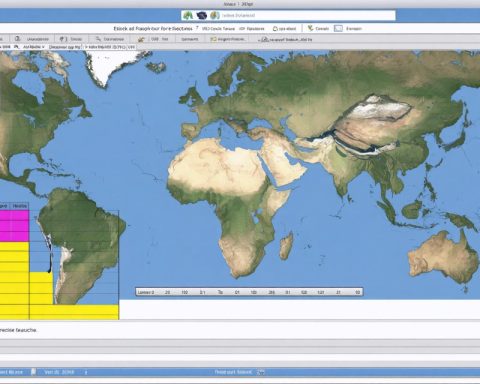Image resolution: width=480 pixels, height=384 pixels.
Task: Click the second icon in the third toolbar row
Action: pyautogui.click(x=64, y=39)
